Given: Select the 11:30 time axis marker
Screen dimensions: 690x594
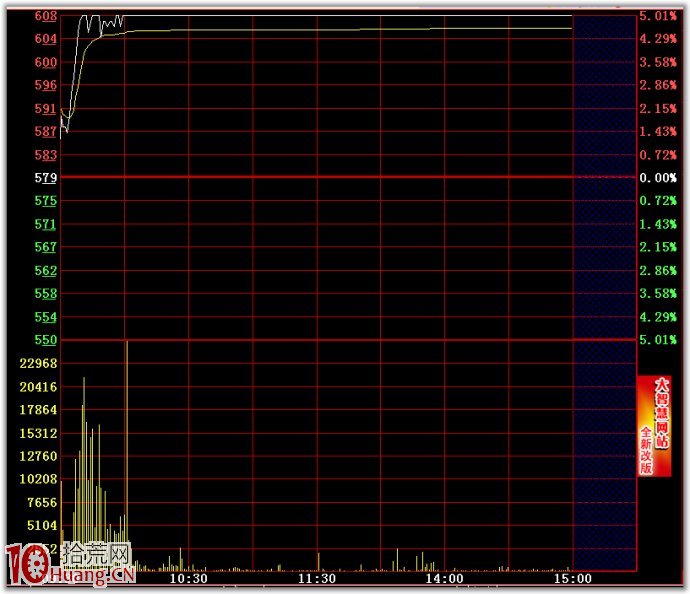Looking at the screenshot, I should (x=316, y=579).
